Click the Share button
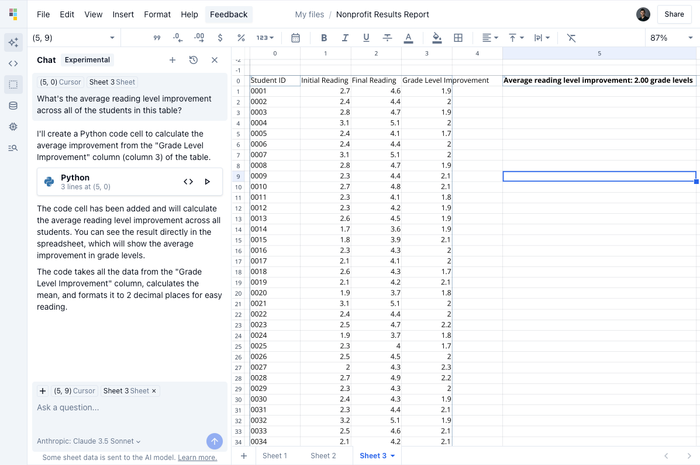The width and height of the screenshot is (700, 465). coord(674,14)
